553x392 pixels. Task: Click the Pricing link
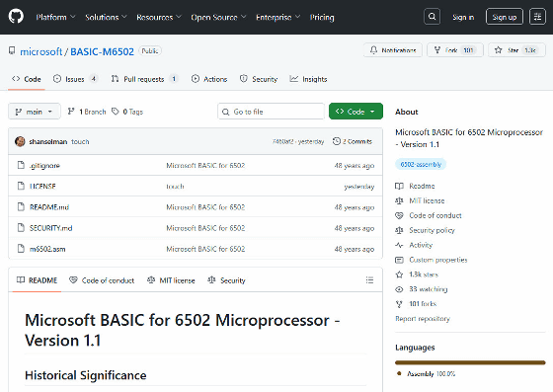pyautogui.click(x=322, y=17)
